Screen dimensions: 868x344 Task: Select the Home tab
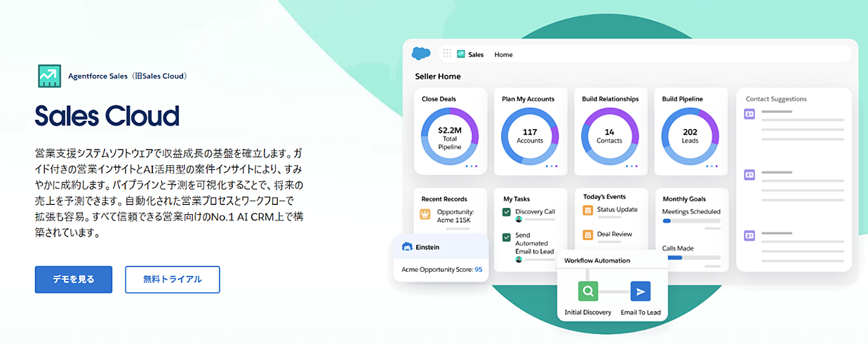[x=503, y=54]
